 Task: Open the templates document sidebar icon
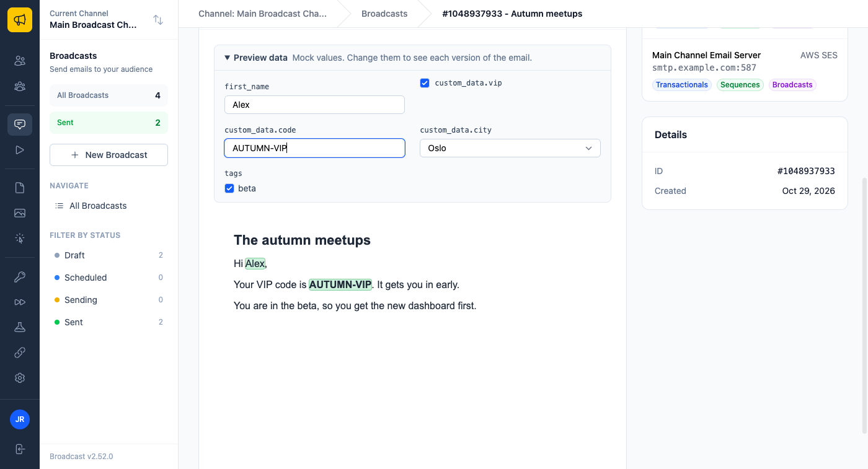point(20,188)
